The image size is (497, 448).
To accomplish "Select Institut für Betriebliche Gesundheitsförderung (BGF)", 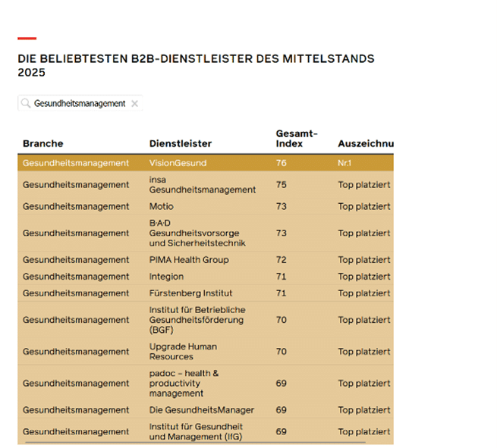I will coord(197,320).
